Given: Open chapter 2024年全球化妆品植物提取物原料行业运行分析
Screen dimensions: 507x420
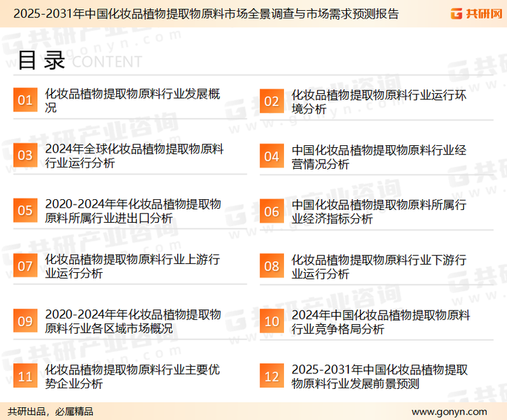Looking at the screenshot, I should (135, 156).
